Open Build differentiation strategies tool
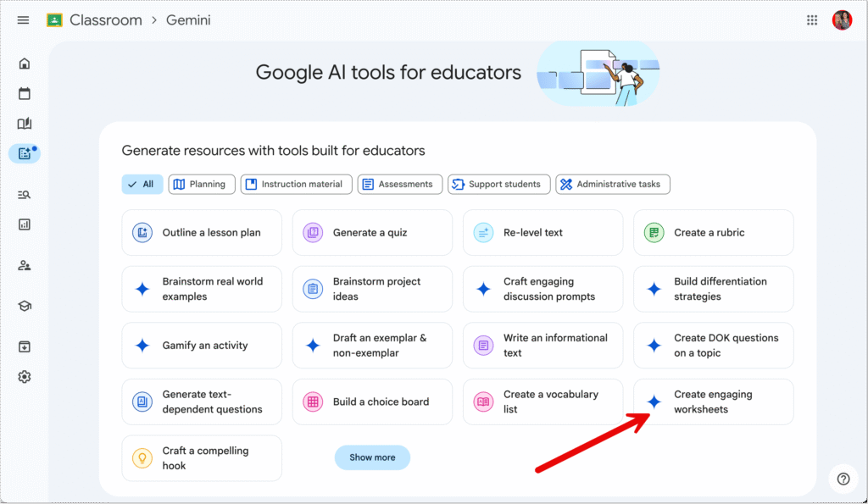Viewport: 868px width, 504px height. (x=713, y=289)
